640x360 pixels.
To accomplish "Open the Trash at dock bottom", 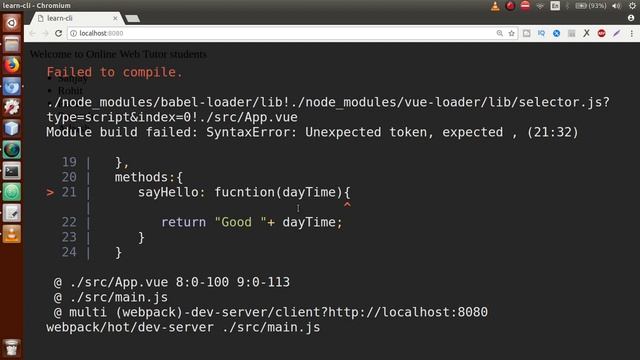I will [x=12, y=348].
